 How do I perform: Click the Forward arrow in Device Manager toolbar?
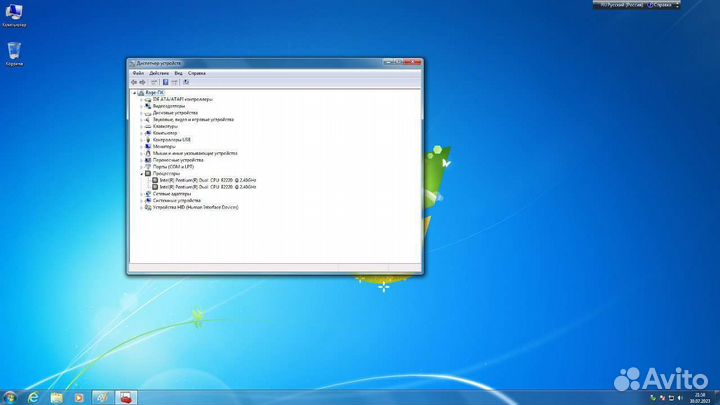[142, 82]
